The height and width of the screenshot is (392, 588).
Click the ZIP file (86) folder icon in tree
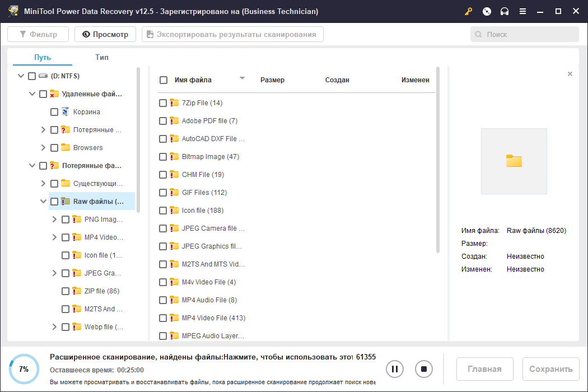point(77,291)
